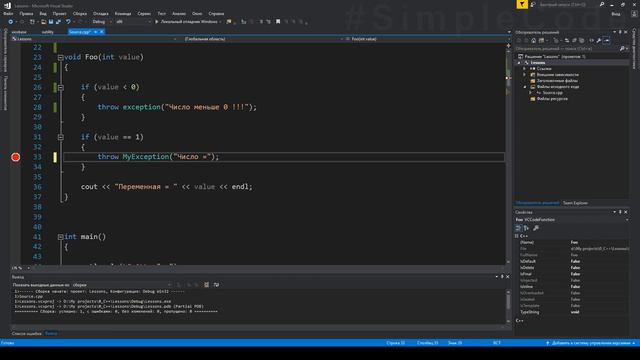Click the feedback icon beside quick launch
The height and width of the screenshot is (360, 640).
(x=533, y=4)
